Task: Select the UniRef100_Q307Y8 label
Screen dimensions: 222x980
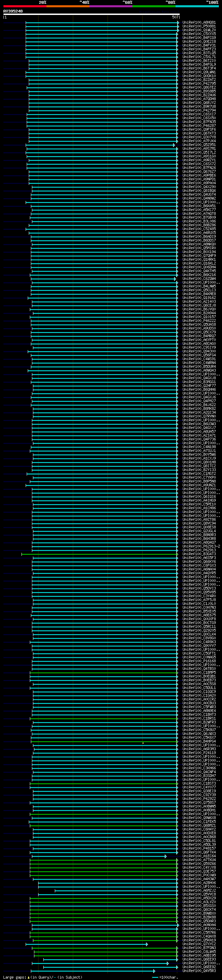Action: pyautogui.click(x=199, y=137)
